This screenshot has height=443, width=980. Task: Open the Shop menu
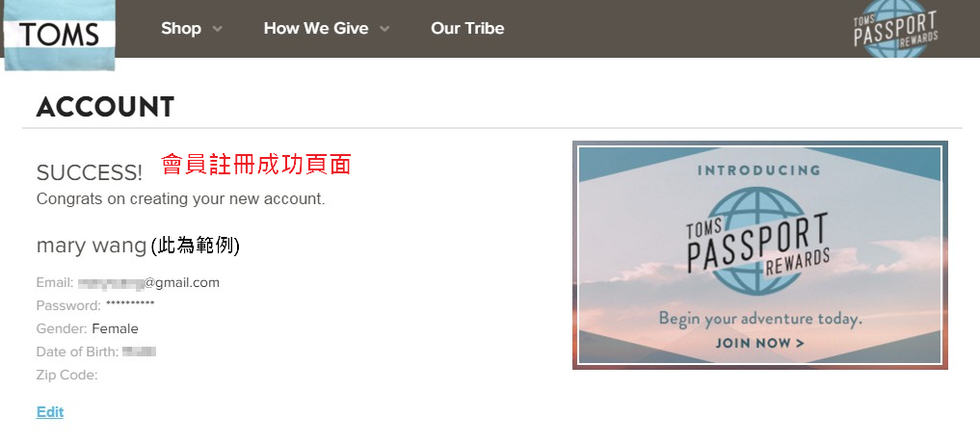(x=181, y=28)
